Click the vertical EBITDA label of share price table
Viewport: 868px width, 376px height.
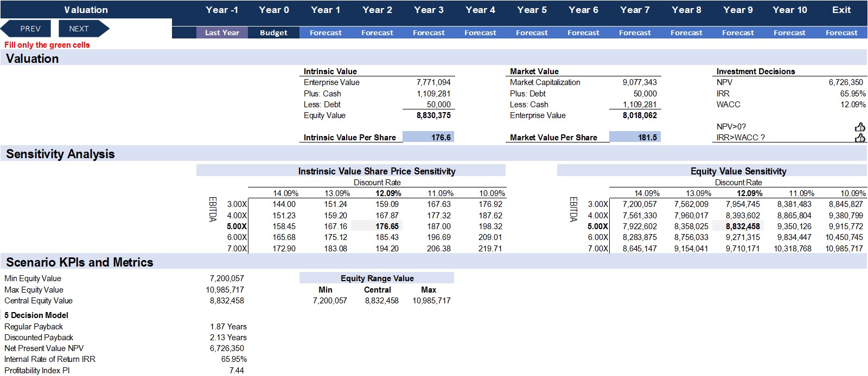click(x=212, y=209)
